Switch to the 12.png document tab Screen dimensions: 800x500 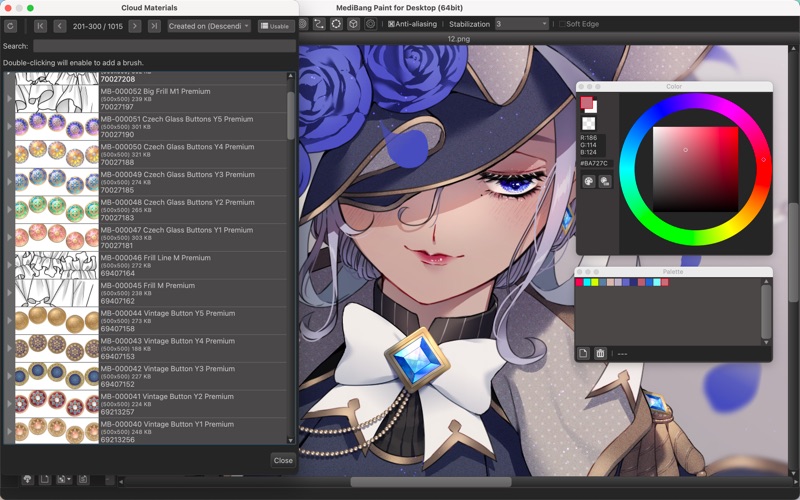(x=459, y=39)
